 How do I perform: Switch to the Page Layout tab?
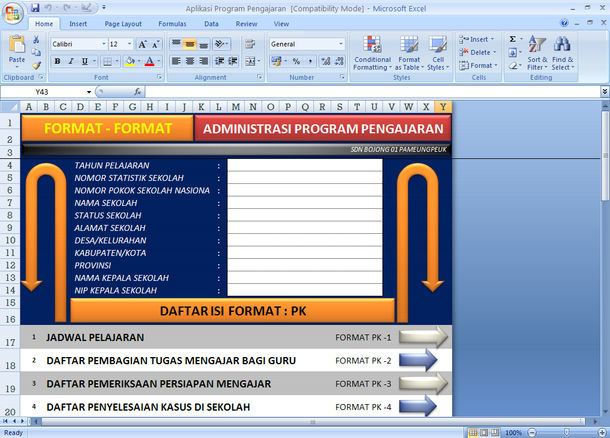(x=123, y=24)
